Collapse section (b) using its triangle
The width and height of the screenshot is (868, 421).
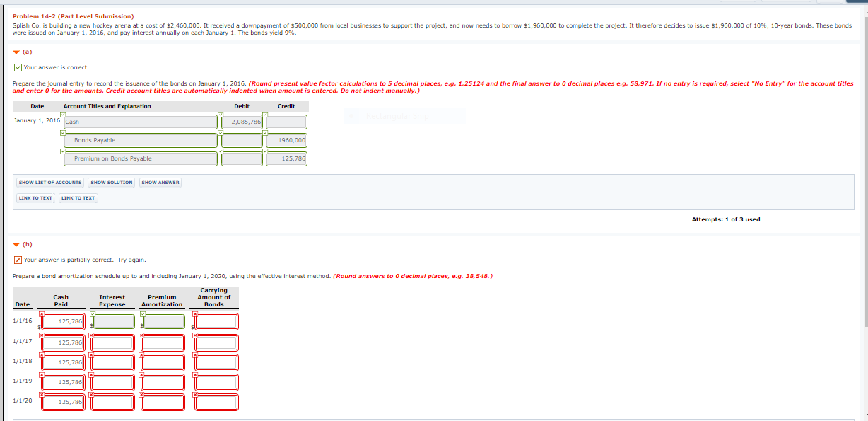point(16,244)
